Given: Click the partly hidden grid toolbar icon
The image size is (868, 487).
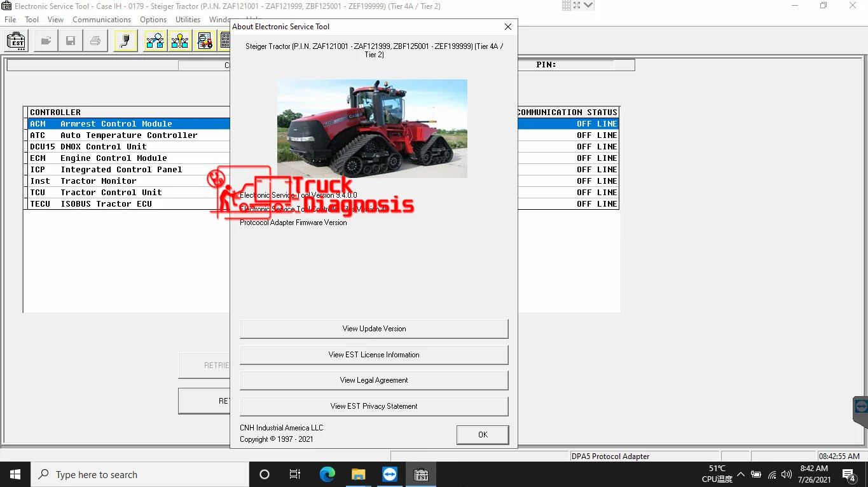Looking at the screenshot, I should 224,41.
